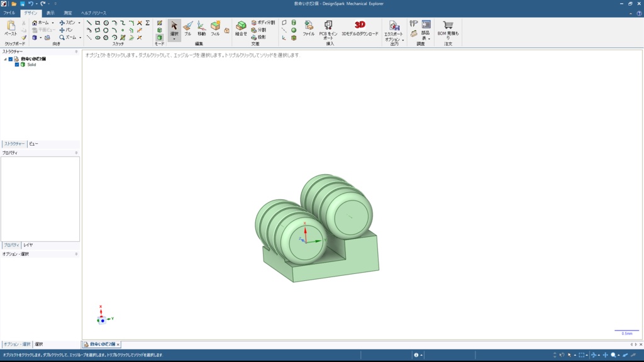
Task: Click the XYZ orientation triad in viewport corner
Action: [x=104, y=315]
